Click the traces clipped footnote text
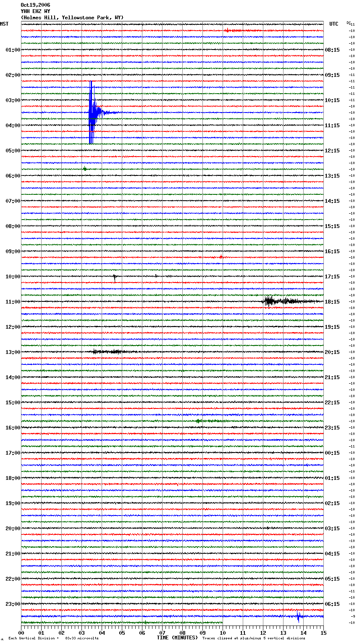This screenshot has height=644, width=357. point(254,638)
